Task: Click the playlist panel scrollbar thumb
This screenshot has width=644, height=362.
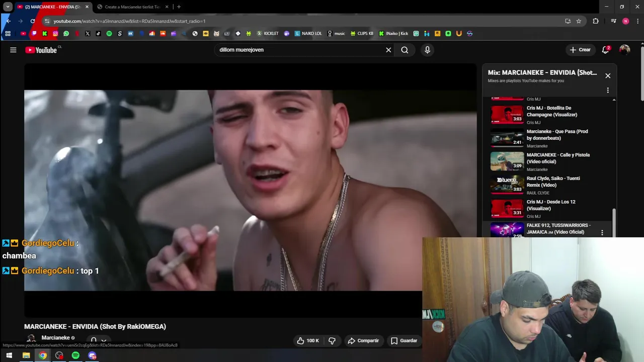Action: coord(614,222)
